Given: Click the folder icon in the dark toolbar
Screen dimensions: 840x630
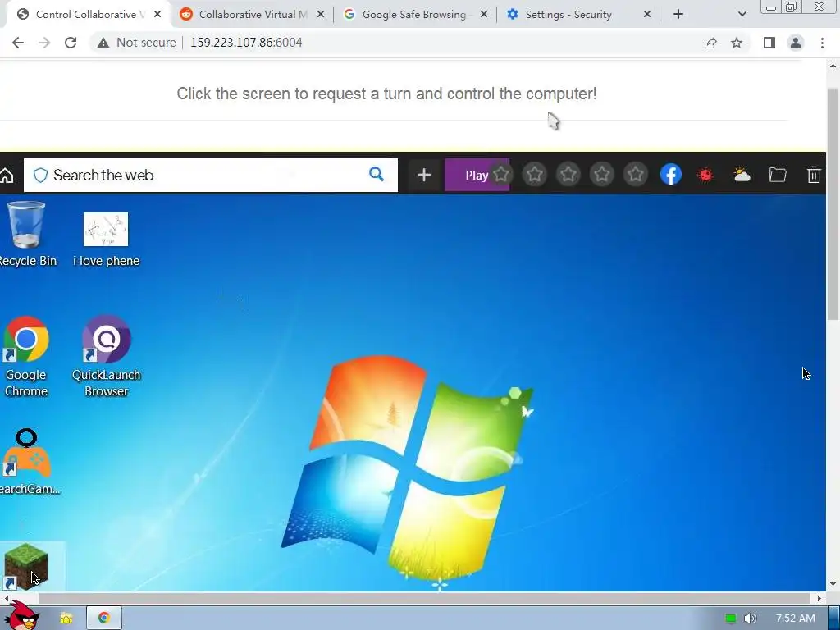Looking at the screenshot, I should pos(778,175).
